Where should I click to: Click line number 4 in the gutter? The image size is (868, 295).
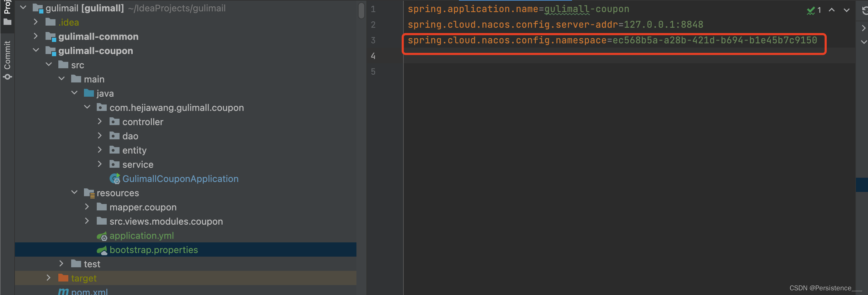pyautogui.click(x=373, y=56)
